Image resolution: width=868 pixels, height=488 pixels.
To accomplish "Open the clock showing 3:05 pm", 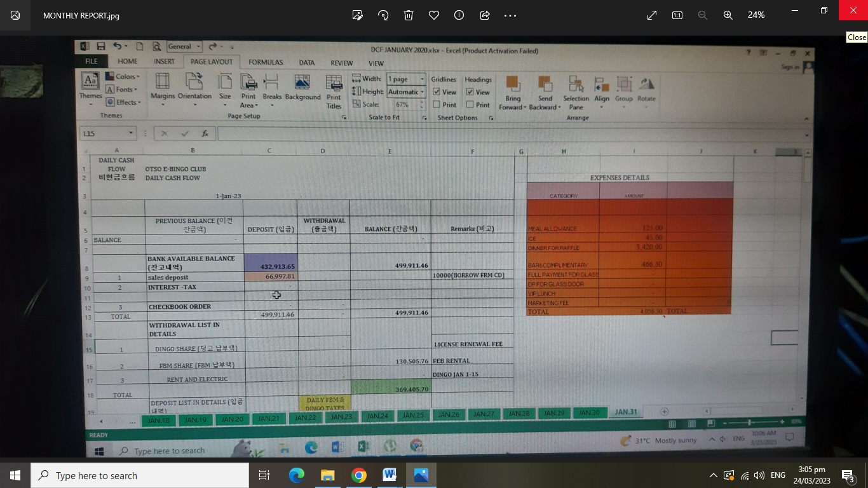I will (811, 475).
